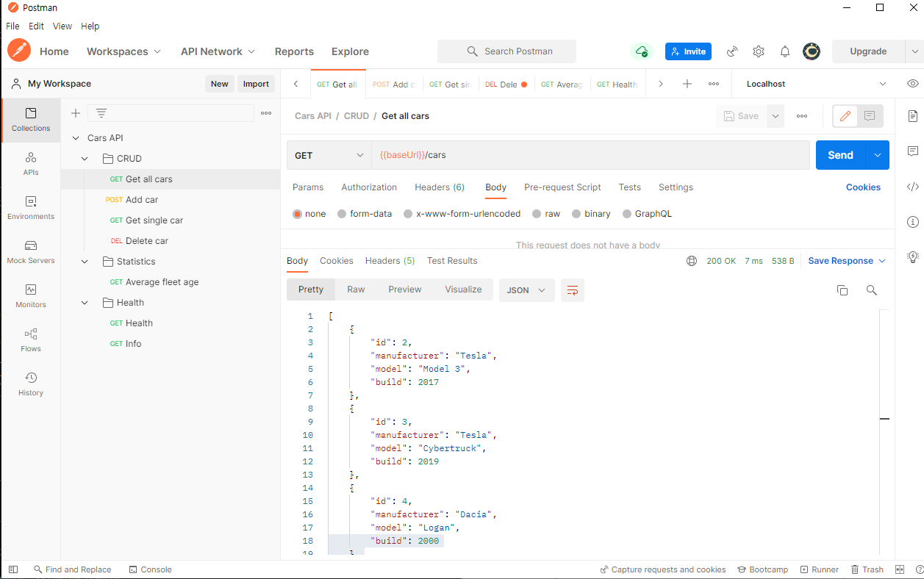
Task: Open the Localhost environment dropdown
Action: (817, 84)
